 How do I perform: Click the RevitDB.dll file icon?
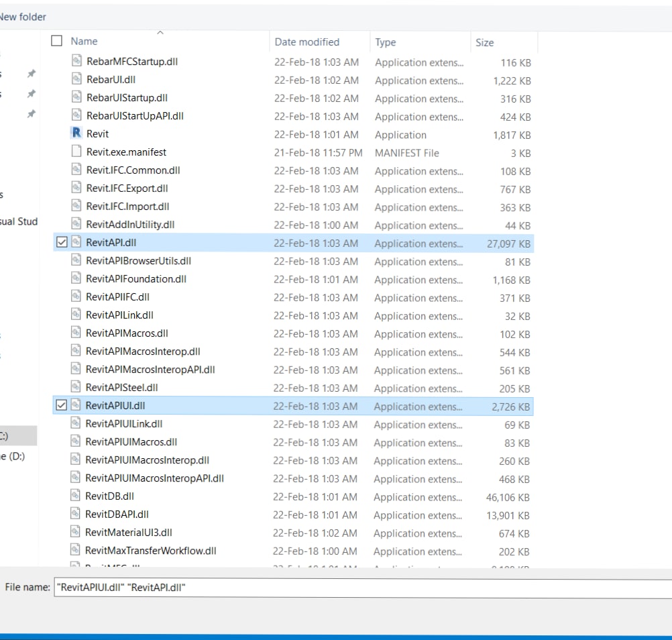point(77,496)
